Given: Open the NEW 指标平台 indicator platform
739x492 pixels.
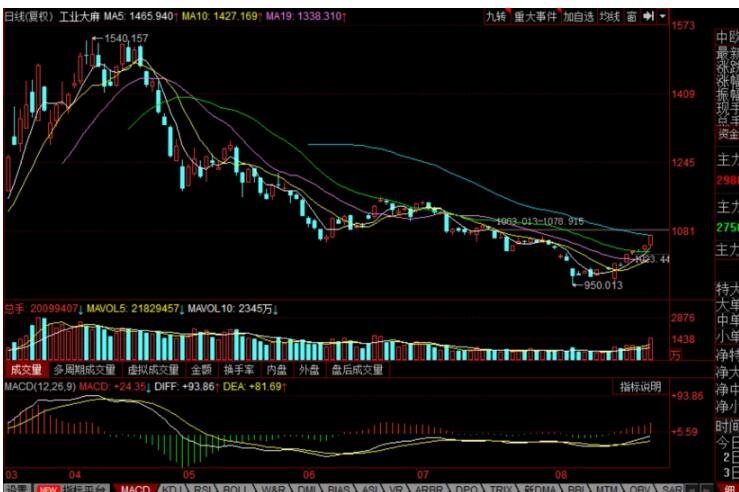Looking at the screenshot, I should click(x=72, y=488).
